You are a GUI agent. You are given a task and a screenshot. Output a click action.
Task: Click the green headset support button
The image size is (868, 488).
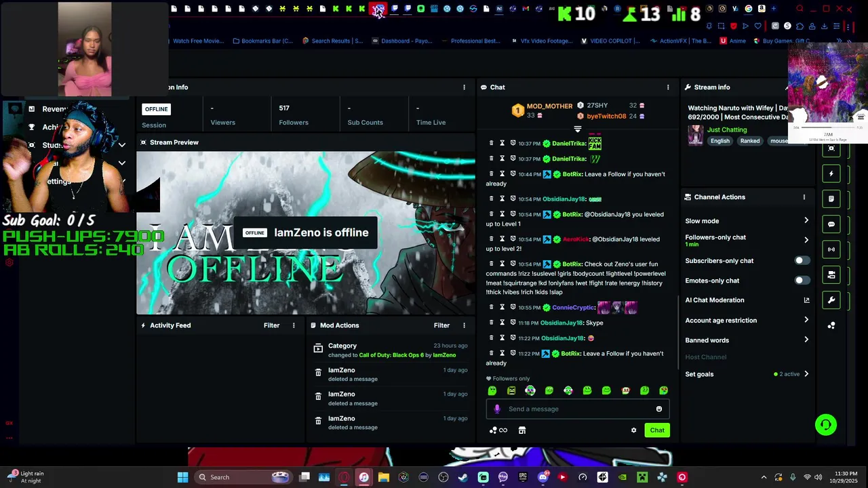[826, 425]
